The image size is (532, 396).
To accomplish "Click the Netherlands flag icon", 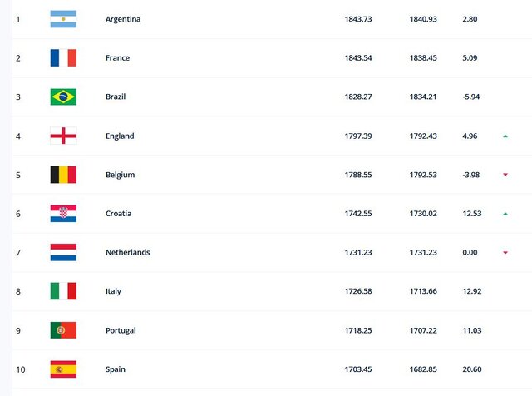I will point(63,252).
